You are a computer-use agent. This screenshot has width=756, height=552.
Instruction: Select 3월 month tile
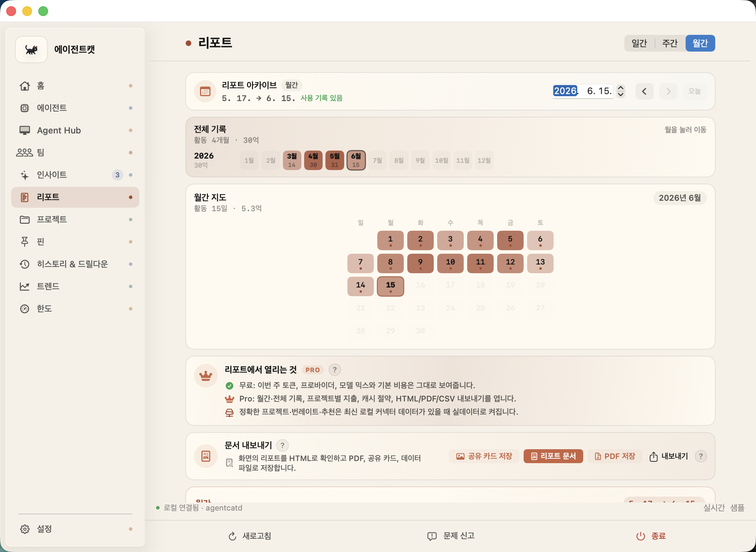[292, 160]
